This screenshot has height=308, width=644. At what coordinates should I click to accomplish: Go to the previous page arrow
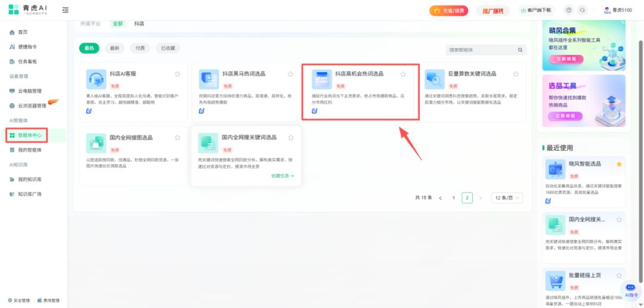tap(440, 198)
